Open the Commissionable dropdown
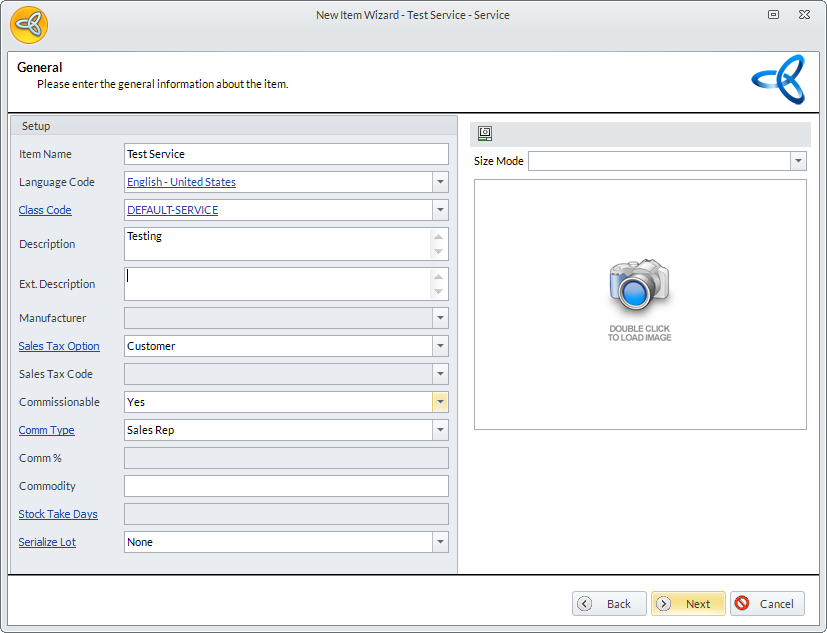 tap(440, 402)
